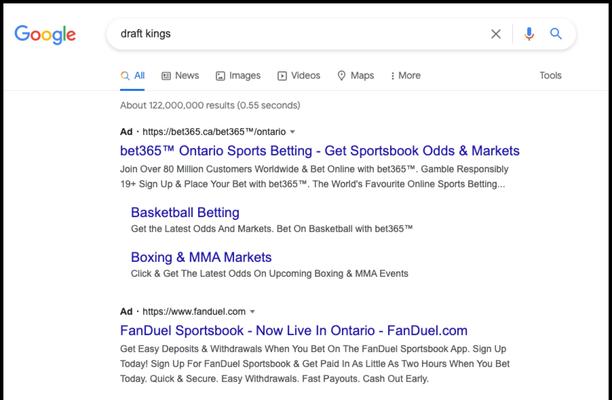Image resolution: width=612 pixels, height=400 pixels.
Task: Click the "Get Easy Deposits & Withdrawals" FanDuel description
Action: (x=315, y=364)
